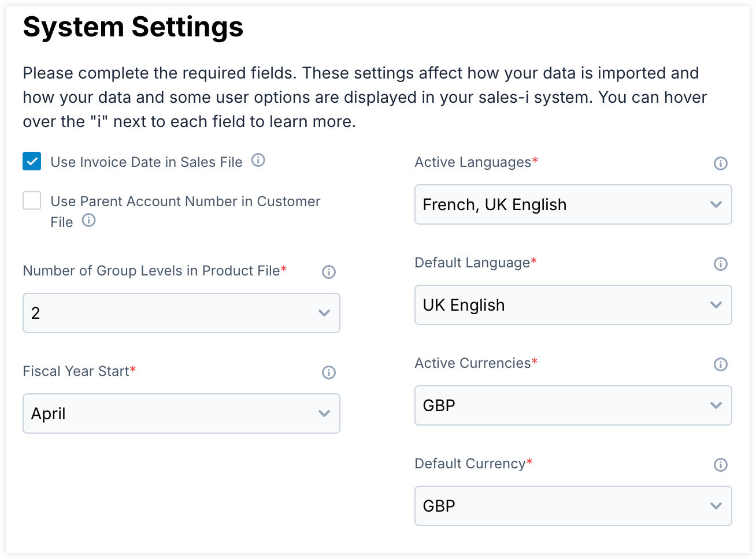Uncheck the Use Invoice Date checkbox
Viewport: 756px width, 559px height.
tap(32, 161)
